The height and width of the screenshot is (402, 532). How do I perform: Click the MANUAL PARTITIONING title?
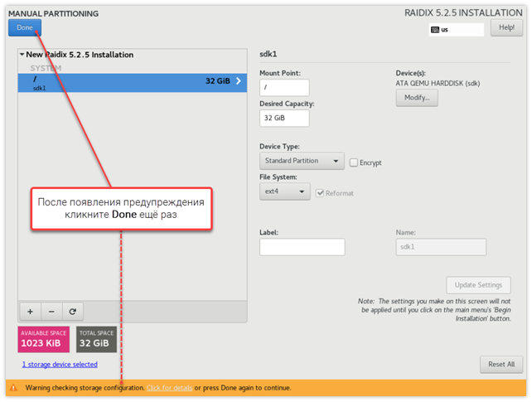(54, 13)
